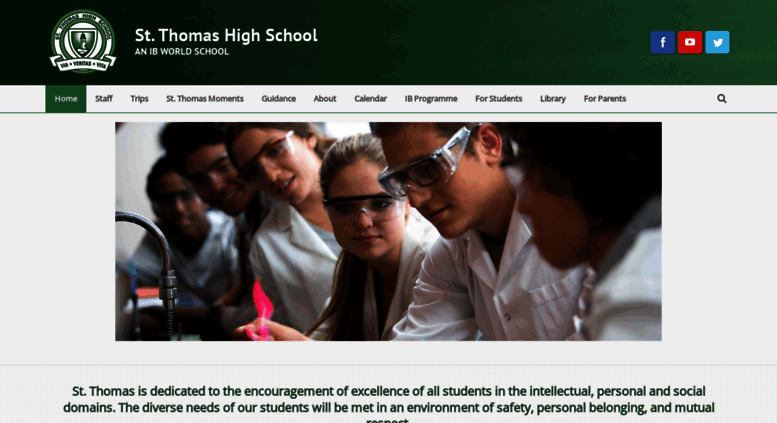Select the Home menu item
This screenshot has width=777, height=423.
(66, 99)
